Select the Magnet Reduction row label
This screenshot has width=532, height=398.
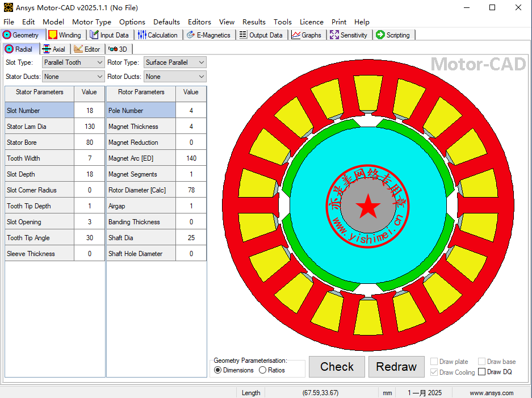pos(141,143)
